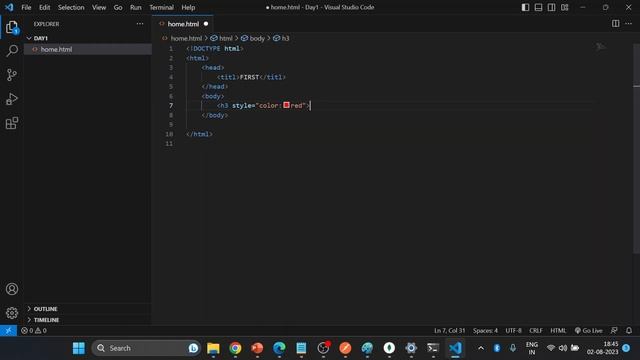
Task: Open the Edit menu
Action: (44, 7)
